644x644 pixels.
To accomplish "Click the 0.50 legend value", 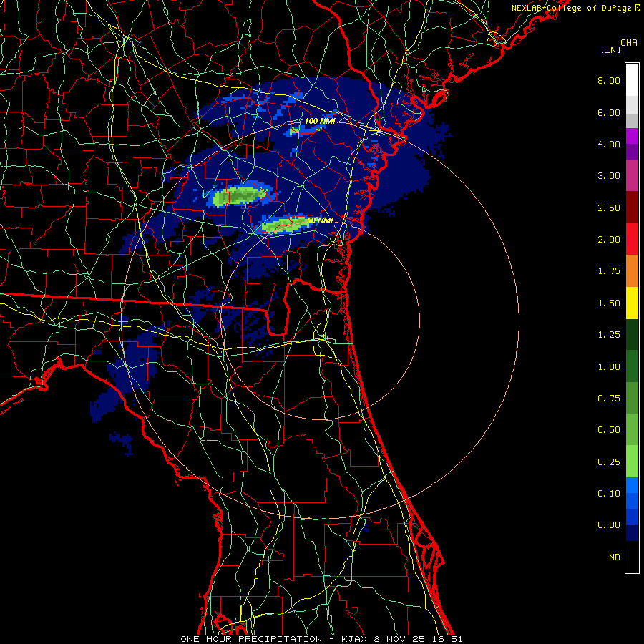I will point(609,430).
